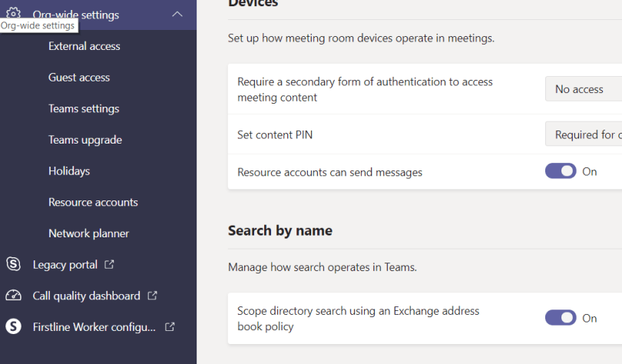Collapse the Org-wide settings chevron
622x364 pixels.
pyautogui.click(x=177, y=14)
